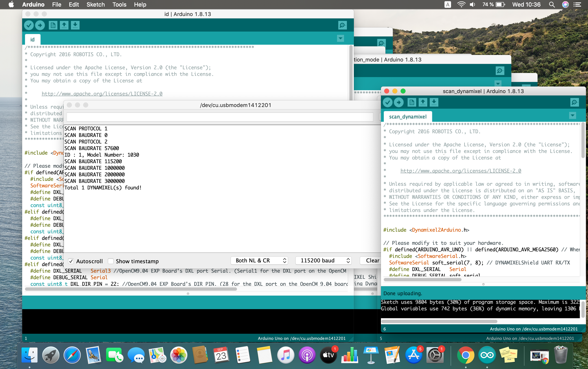Launch Safari from the Dock
The image size is (588, 369).
tap(72, 355)
